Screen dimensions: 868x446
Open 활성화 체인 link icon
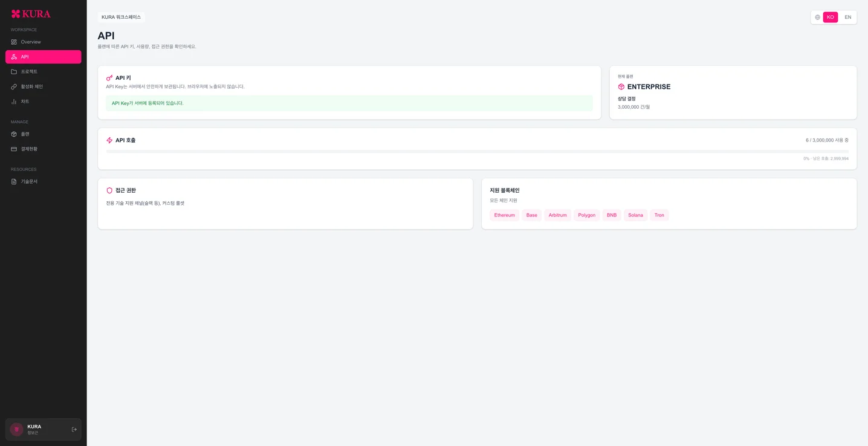(14, 86)
